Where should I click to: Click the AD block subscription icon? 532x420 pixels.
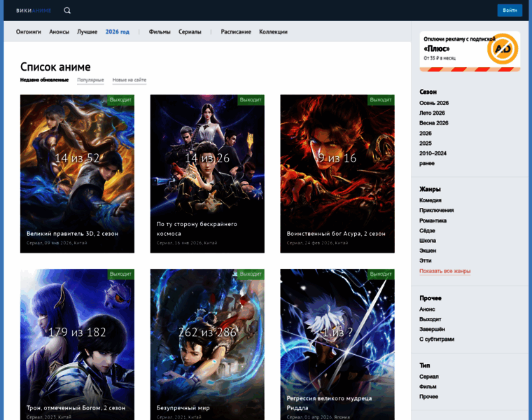click(x=502, y=49)
